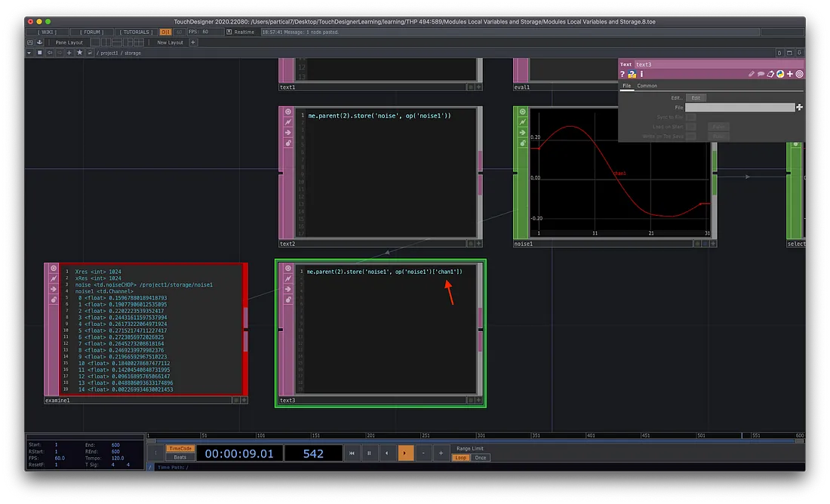Click the File path input field

(739, 108)
